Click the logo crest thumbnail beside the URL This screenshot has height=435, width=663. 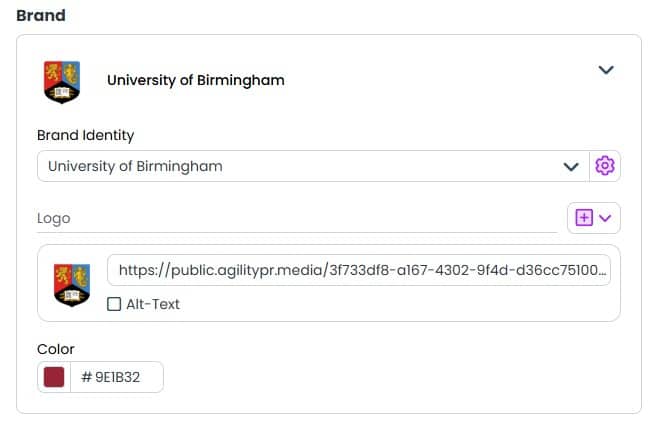coord(72,285)
